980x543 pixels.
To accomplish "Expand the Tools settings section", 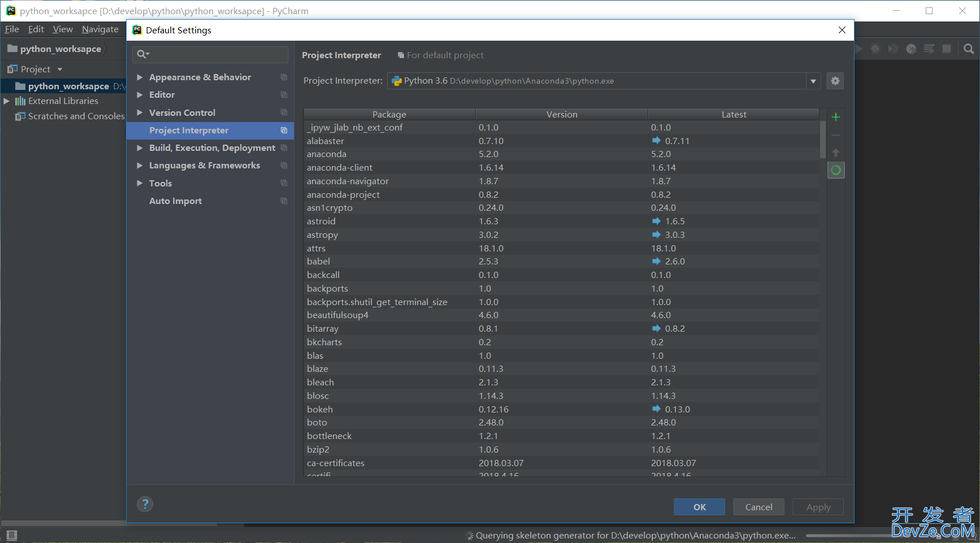I will click(x=140, y=183).
